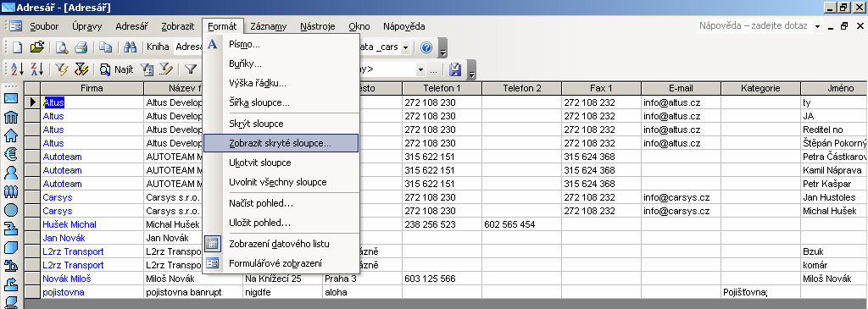The width and height of the screenshot is (868, 309).
Task: Click the Jan Novák company link
Action: tap(64, 238)
